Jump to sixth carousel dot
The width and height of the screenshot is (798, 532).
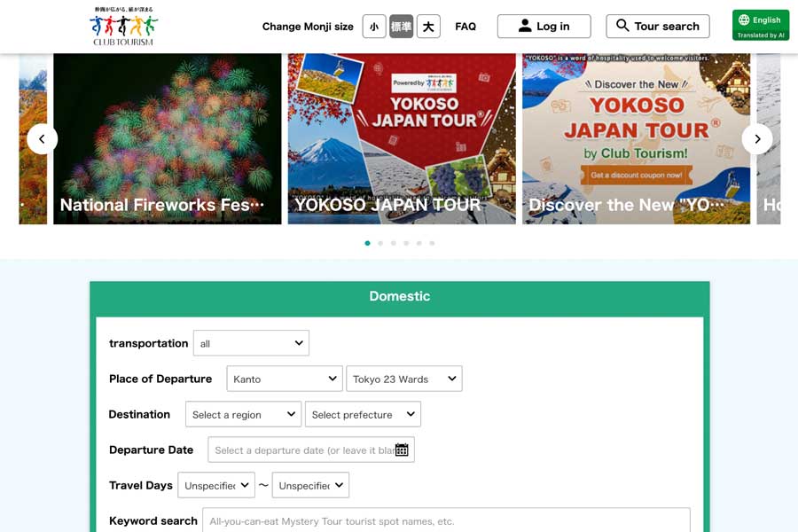pyautogui.click(x=432, y=243)
